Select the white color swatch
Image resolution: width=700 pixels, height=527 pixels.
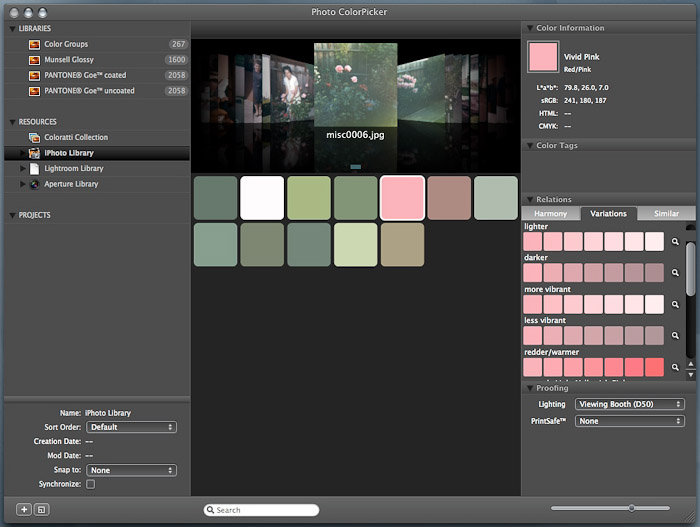tap(263, 198)
